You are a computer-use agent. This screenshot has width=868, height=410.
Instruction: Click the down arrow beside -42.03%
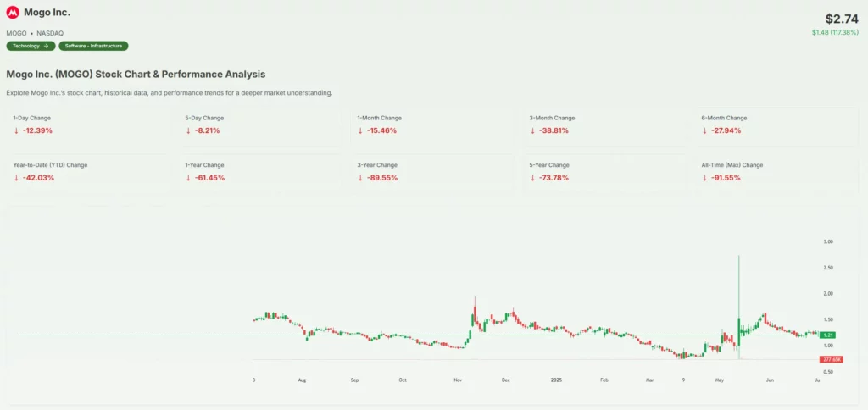pos(16,178)
